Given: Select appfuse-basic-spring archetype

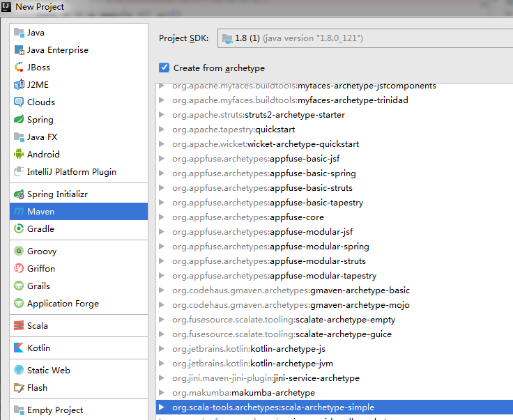Looking at the screenshot, I should point(264,173).
